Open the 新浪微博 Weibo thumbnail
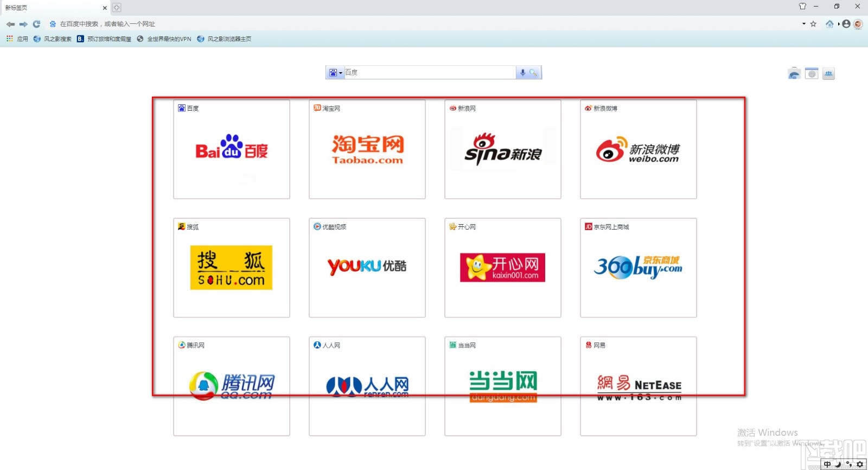Screen dimensions: 868x470 [x=639, y=149]
